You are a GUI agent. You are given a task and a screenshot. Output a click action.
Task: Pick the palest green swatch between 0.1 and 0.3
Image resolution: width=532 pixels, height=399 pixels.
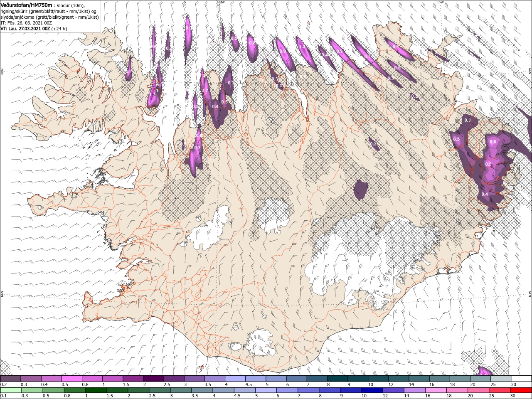coord(11,390)
